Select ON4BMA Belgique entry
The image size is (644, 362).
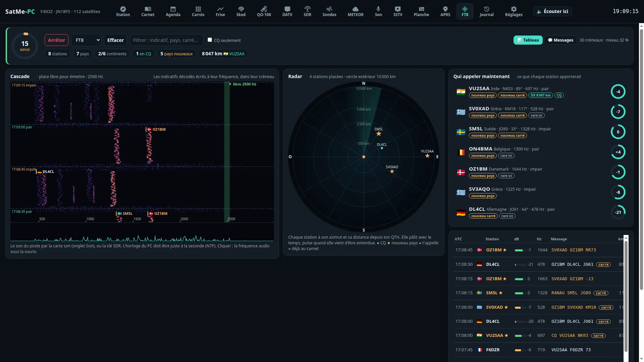pyautogui.click(x=541, y=152)
